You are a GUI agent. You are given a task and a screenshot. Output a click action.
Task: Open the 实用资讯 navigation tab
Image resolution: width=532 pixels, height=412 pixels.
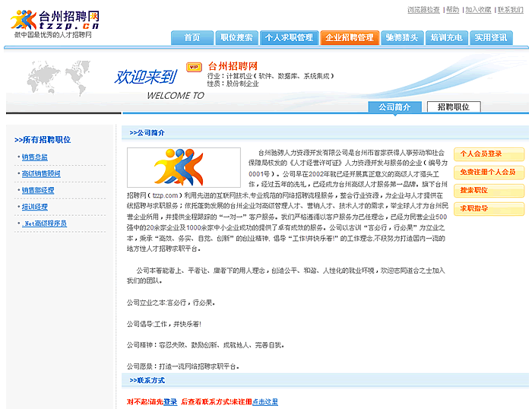[490, 38]
